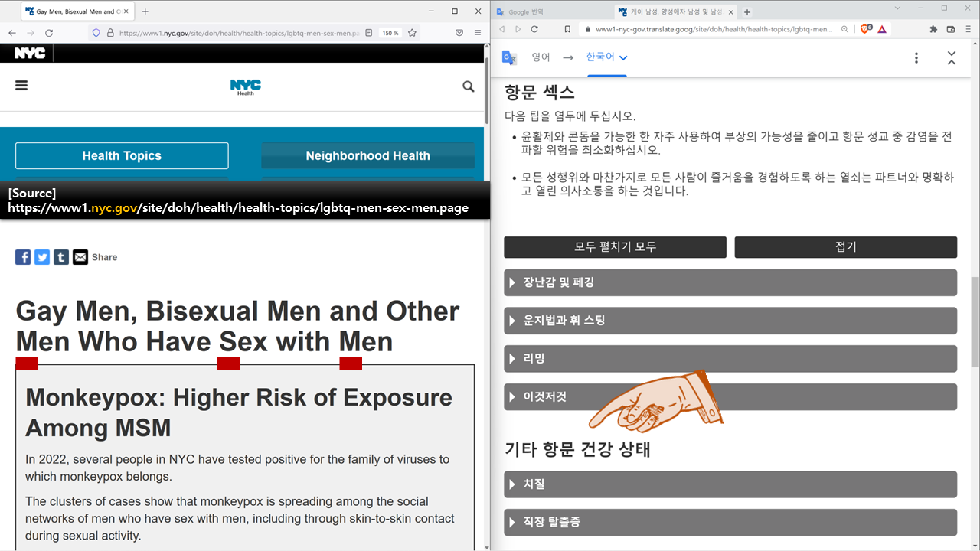Go back in Brave window
Screen dimensions: 980x551
click(x=502, y=29)
